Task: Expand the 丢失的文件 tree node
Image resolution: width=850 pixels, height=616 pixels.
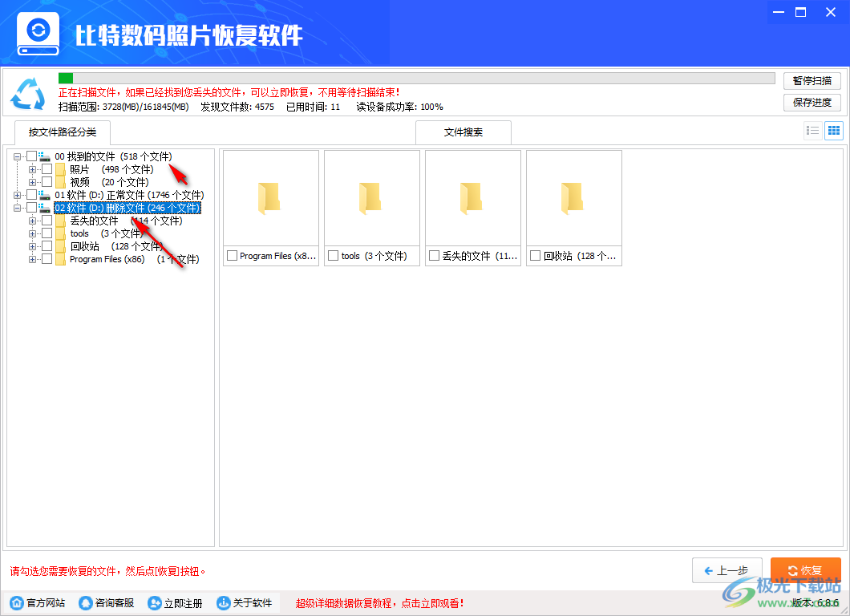Action: (34, 220)
